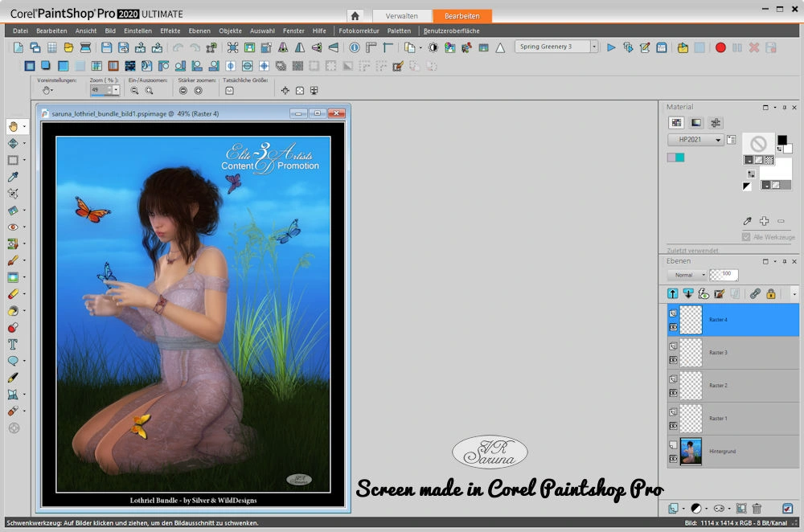This screenshot has width=804, height=532.
Task: Open the Effekte menu
Action: tap(170, 31)
